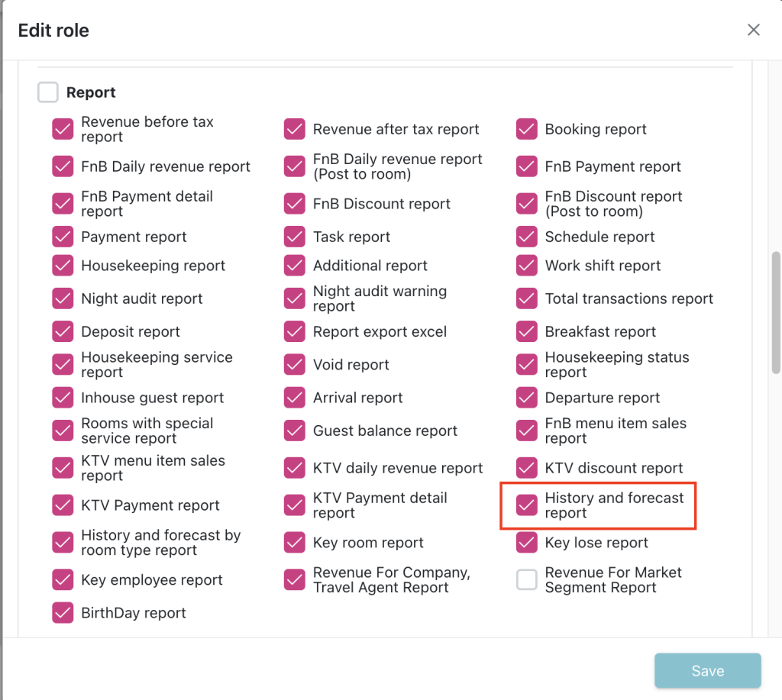
Task: Uncheck History and forecast report
Action: coord(527,505)
